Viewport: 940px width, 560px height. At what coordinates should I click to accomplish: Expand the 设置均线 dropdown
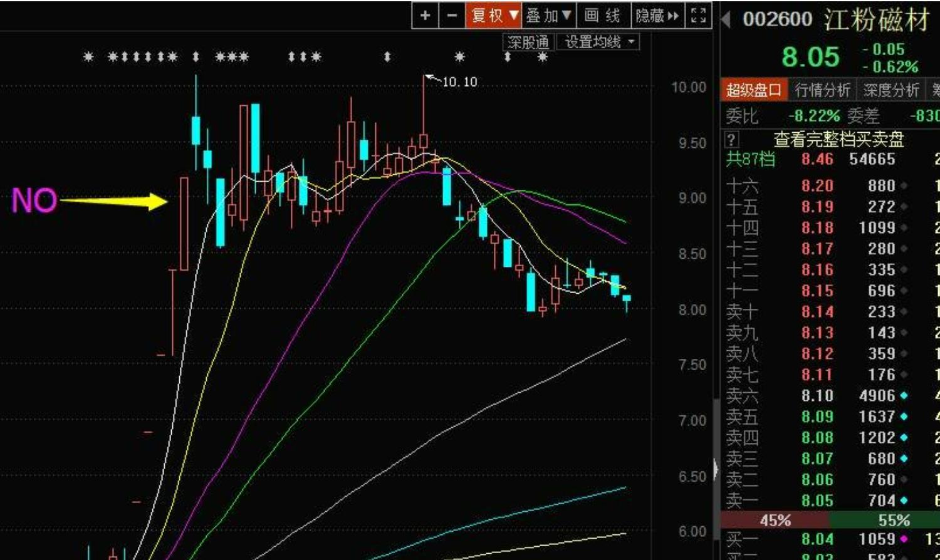[598, 42]
